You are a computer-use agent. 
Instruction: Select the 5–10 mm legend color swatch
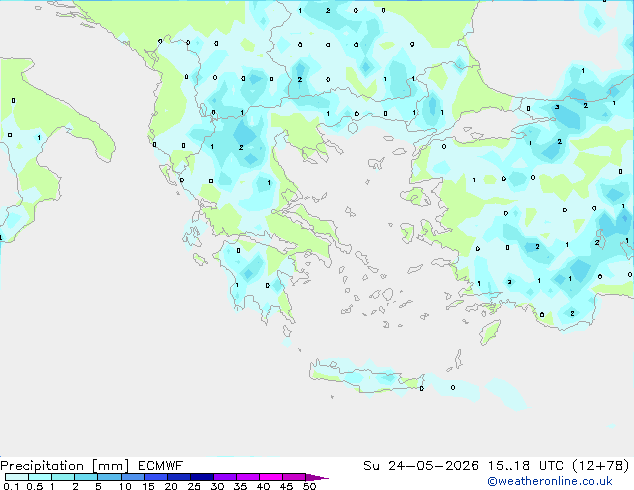tap(109, 477)
